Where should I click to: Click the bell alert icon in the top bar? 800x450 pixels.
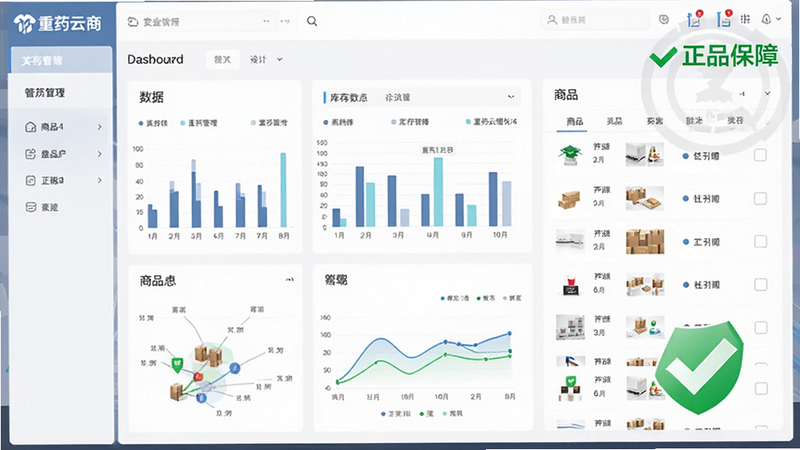click(766, 19)
